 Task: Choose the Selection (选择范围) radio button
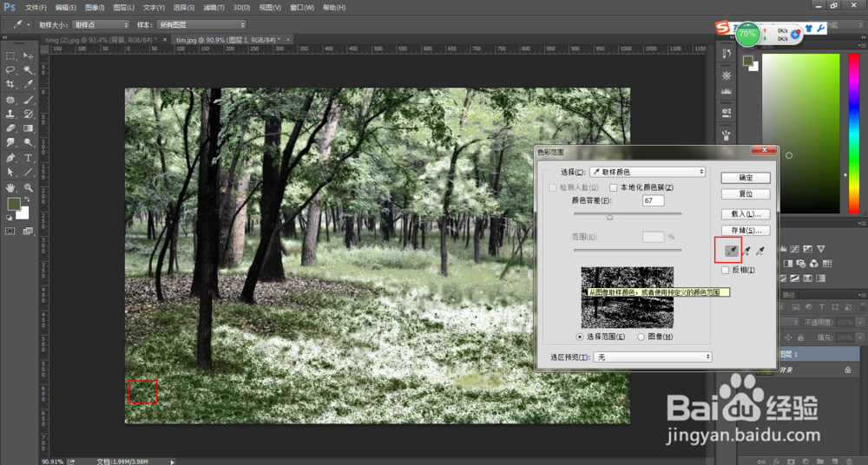580,337
